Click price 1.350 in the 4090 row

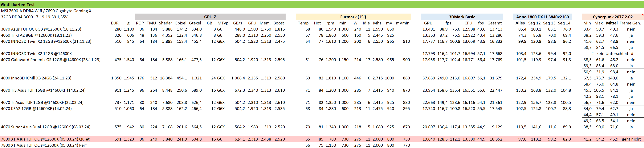(x=116, y=78)
